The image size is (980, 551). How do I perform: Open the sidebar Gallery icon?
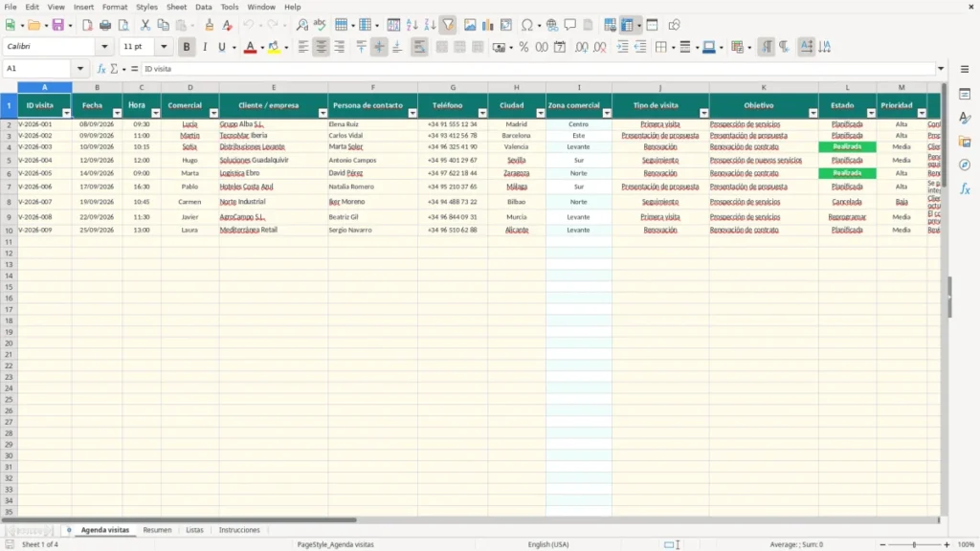pos(965,142)
